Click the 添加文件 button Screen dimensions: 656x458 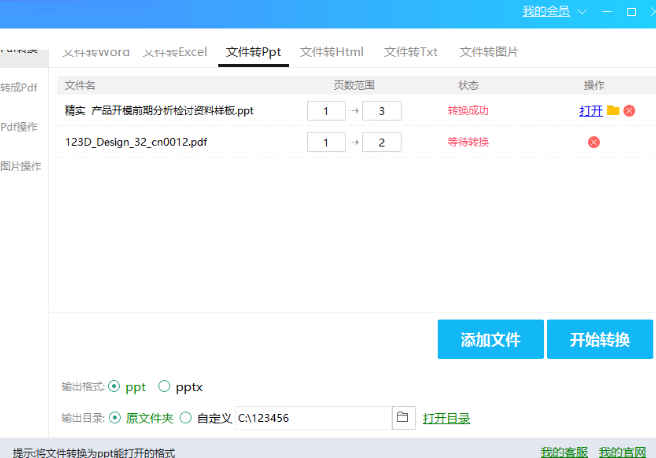coord(490,340)
